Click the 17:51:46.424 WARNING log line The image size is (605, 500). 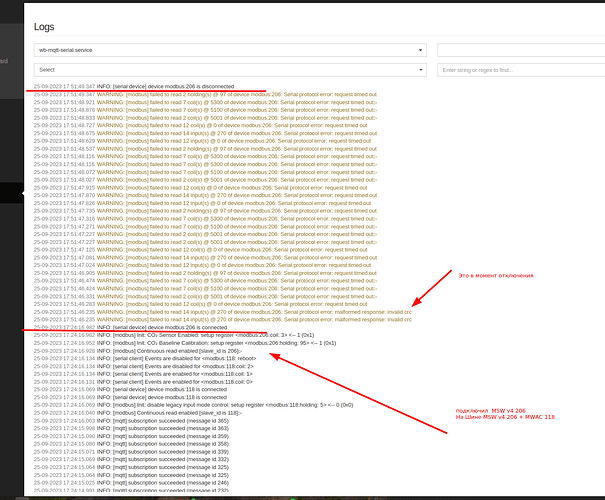point(205,289)
